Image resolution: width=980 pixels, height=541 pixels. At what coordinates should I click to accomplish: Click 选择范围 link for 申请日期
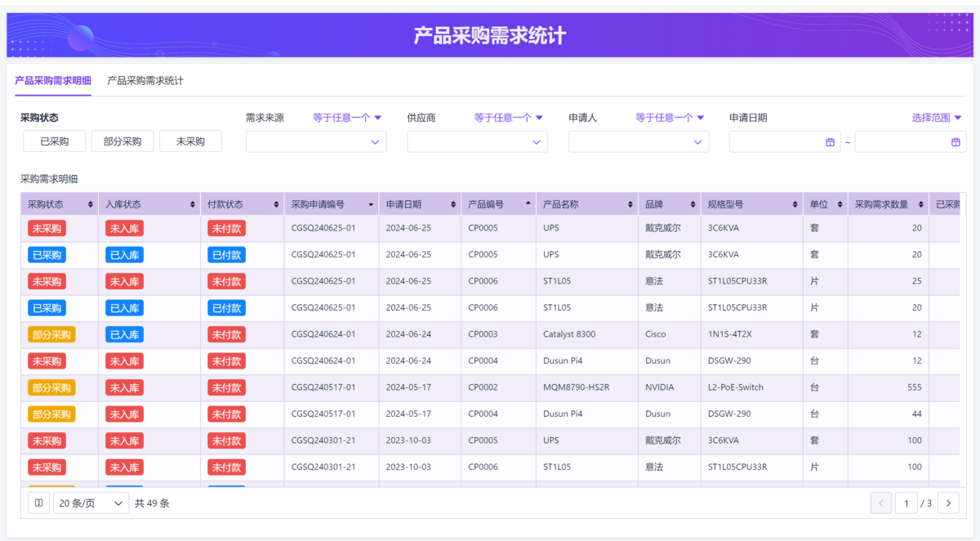click(936, 118)
